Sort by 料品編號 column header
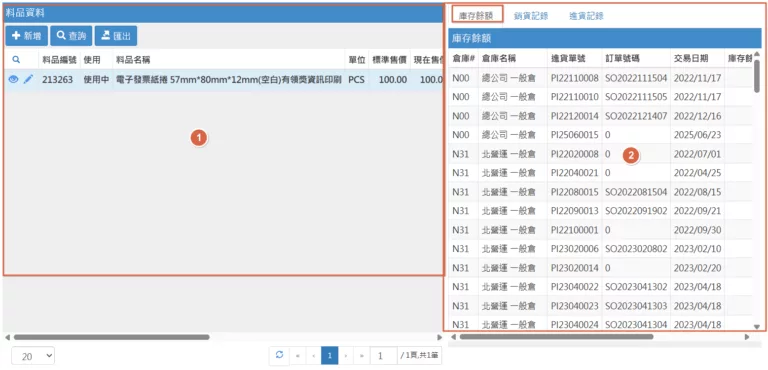Image resolution: width=768 pixels, height=370 pixels. click(x=59, y=60)
